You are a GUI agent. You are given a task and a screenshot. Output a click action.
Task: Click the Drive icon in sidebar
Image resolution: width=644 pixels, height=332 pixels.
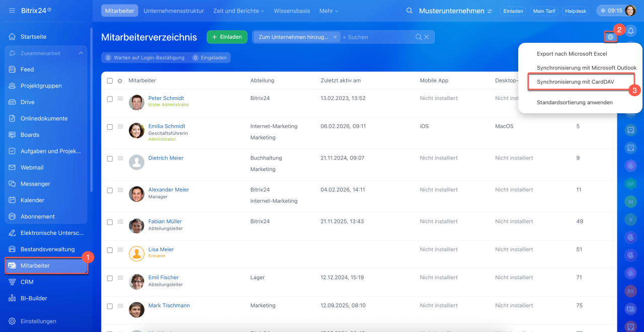pyautogui.click(x=12, y=102)
